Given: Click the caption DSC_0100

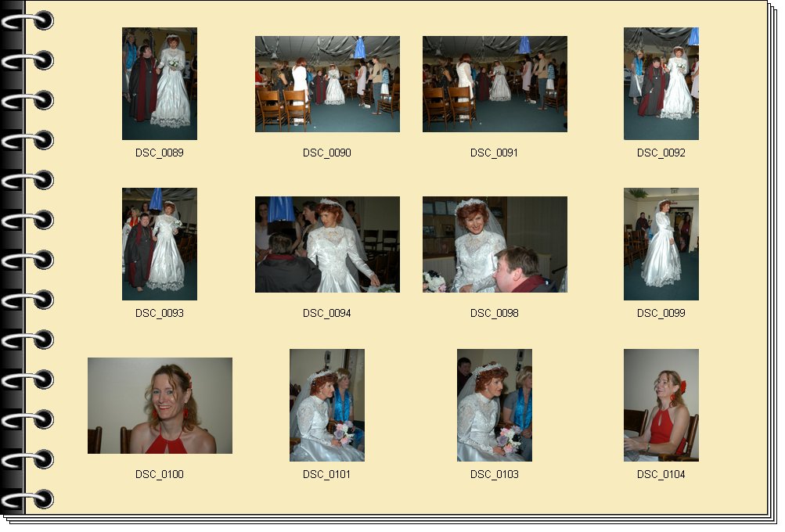Looking at the screenshot, I should 160,474.
